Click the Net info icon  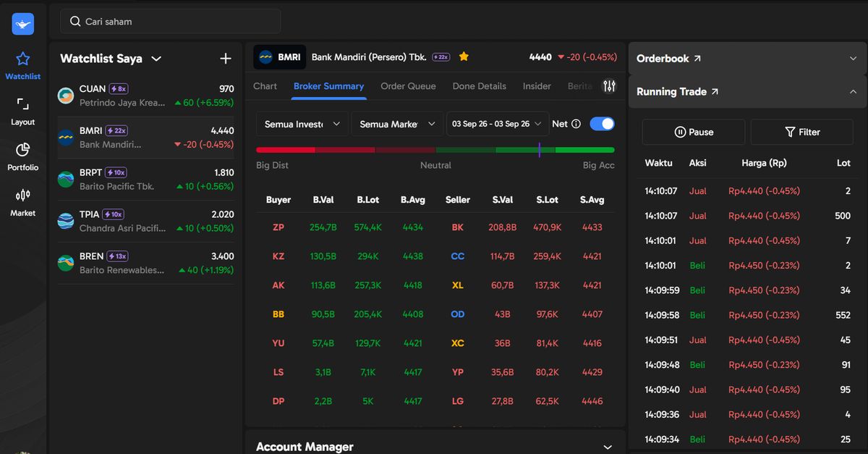pyautogui.click(x=576, y=124)
